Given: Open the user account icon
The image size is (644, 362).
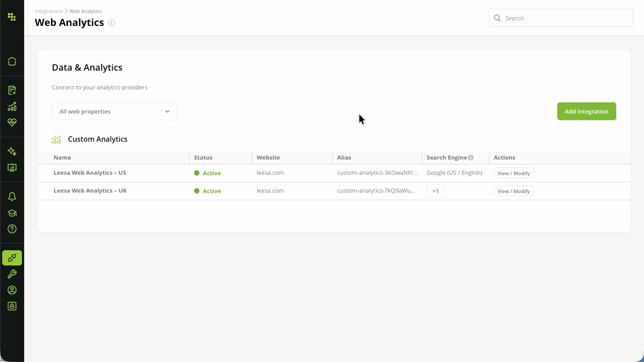Looking at the screenshot, I should [12, 290].
